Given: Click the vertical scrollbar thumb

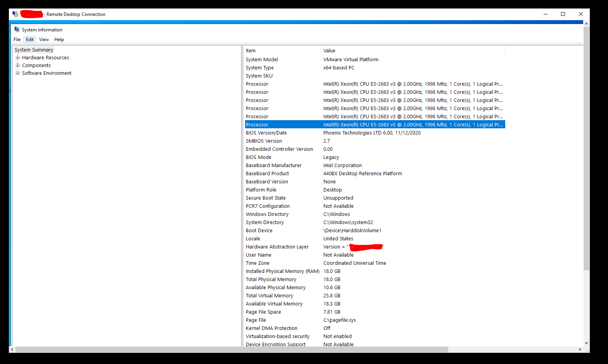Looking at the screenshot, I should tap(586, 148).
